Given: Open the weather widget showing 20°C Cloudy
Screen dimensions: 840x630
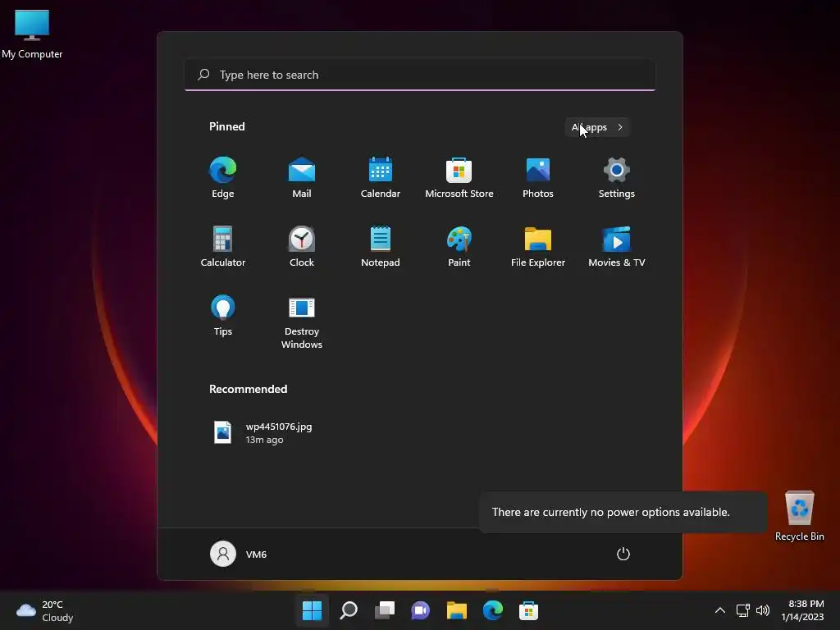Looking at the screenshot, I should coord(45,610).
